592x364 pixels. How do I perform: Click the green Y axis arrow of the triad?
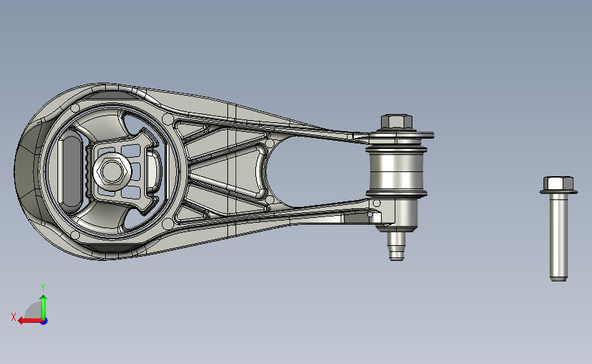point(44,308)
